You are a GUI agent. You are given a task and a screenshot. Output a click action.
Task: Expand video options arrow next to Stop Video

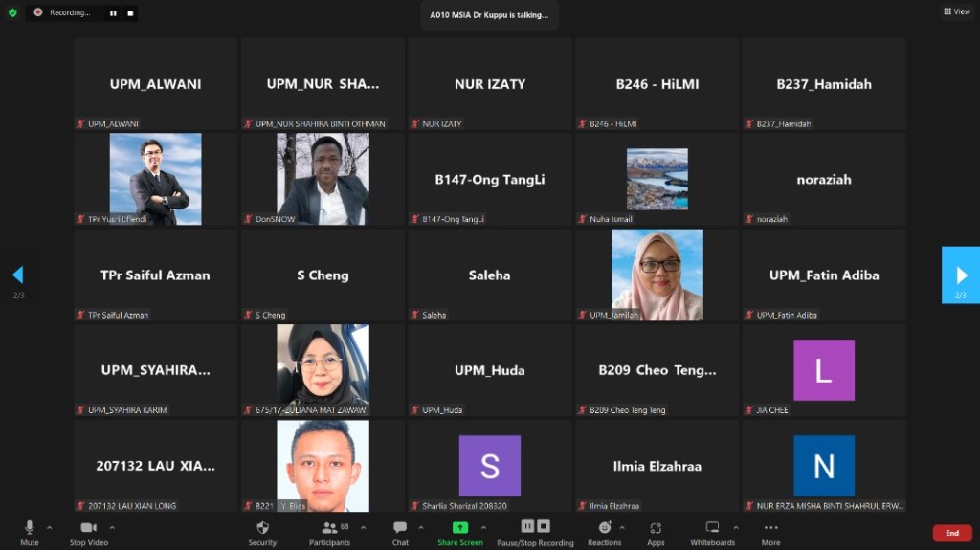tap(112, 527)
